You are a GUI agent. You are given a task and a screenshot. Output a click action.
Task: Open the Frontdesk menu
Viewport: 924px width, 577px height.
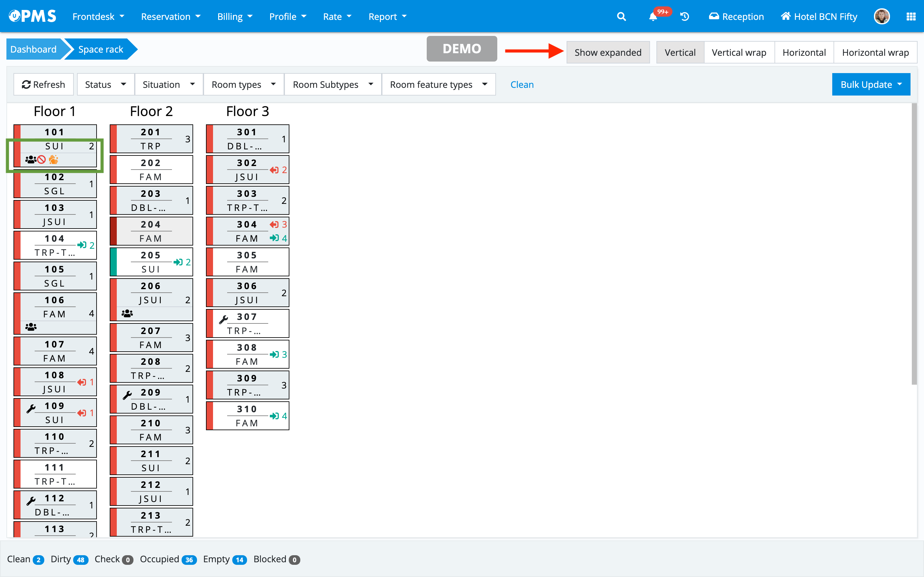click(98, 16)
